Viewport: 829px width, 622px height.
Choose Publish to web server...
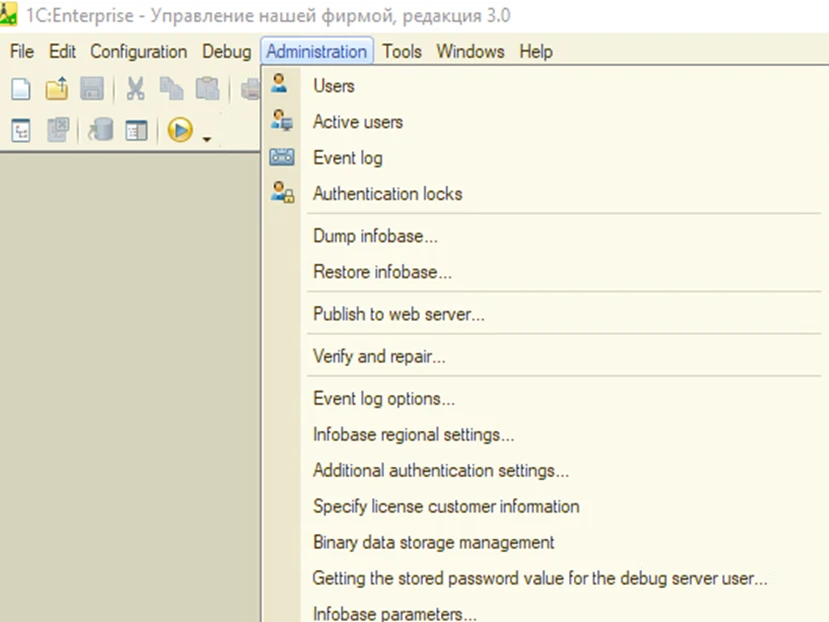coord(545,314)
